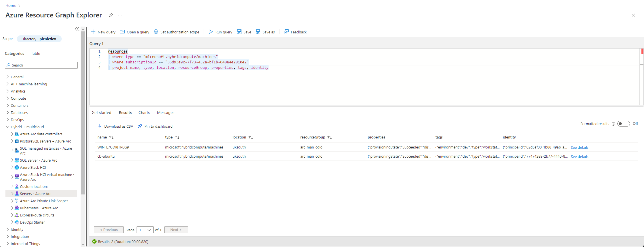Expand the Identity category
The height and width of the screenshot is (247, 644).
pos(8,229)
